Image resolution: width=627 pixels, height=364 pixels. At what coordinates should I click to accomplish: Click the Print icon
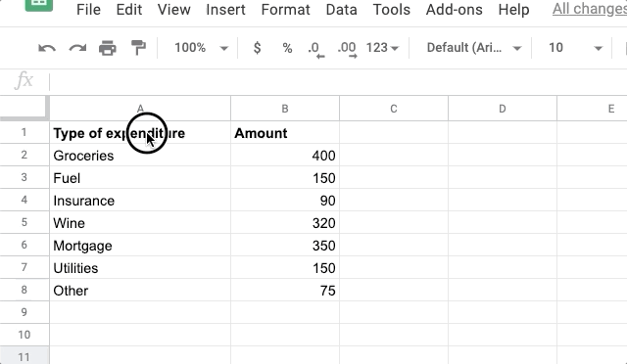click(108, 48)
